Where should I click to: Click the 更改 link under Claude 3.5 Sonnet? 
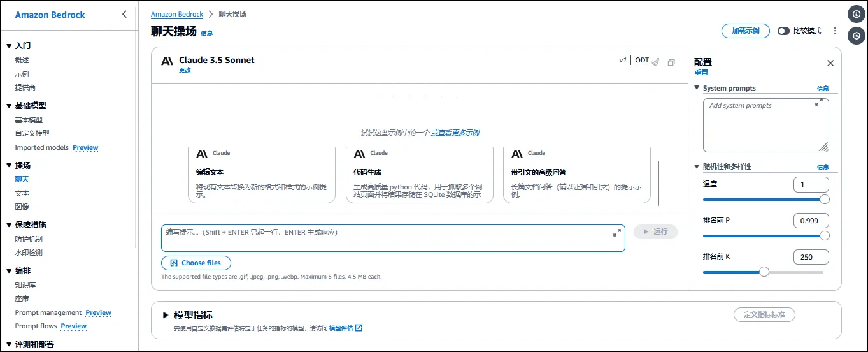pos(185,70)
